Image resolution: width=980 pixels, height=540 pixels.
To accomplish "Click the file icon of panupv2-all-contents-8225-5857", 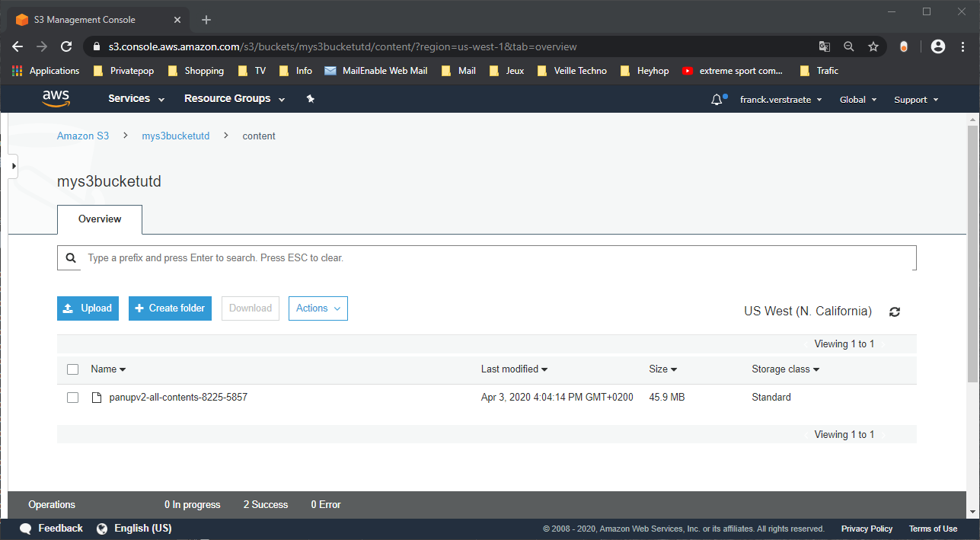I will (96, 398).
